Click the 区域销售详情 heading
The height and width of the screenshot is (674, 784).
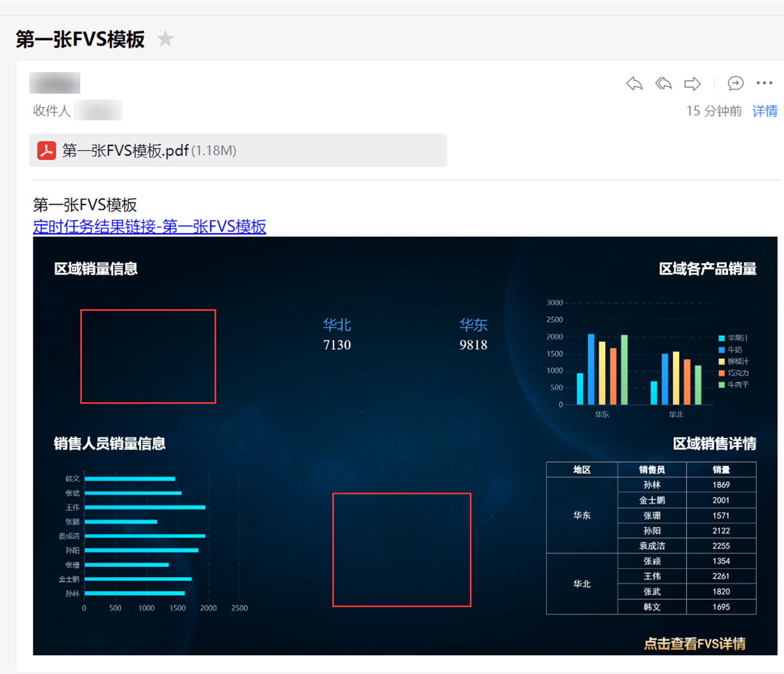point(714,443)
